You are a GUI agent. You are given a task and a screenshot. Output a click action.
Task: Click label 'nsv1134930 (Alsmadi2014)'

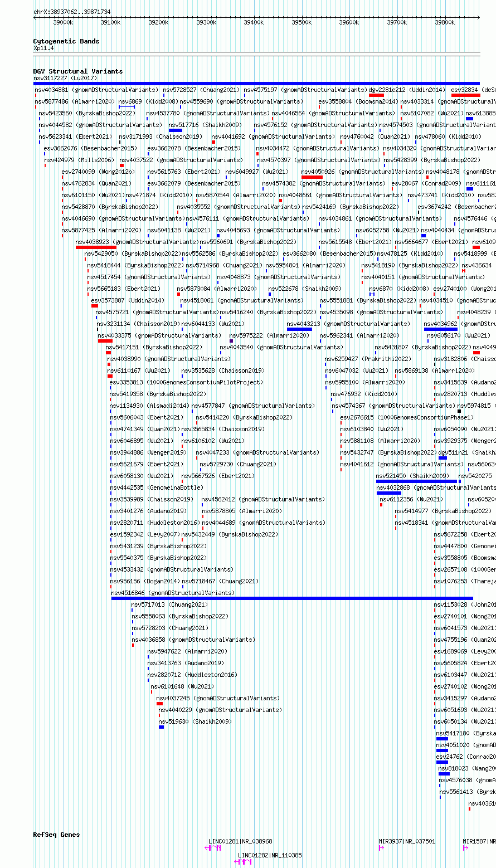pyautogui.click(x=149, y=406)
